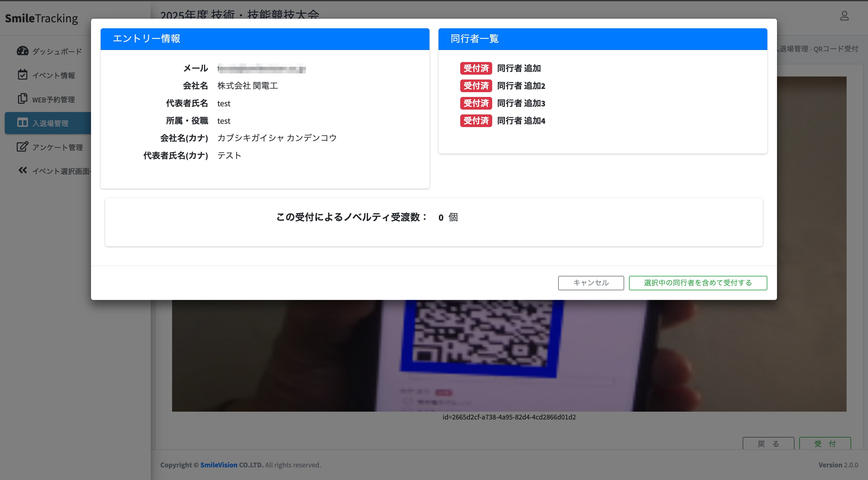The image size is (868, 480).
Task: Click the 戻る button behind dialog
Action: (768, 443)
